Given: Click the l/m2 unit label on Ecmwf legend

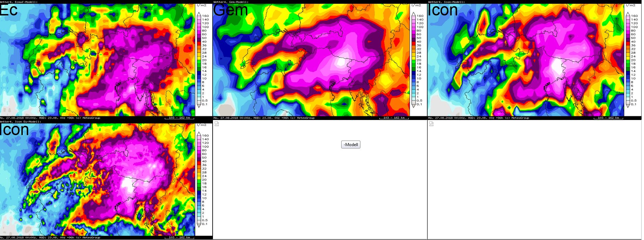Looking at the screenshot, I should 202,5.
